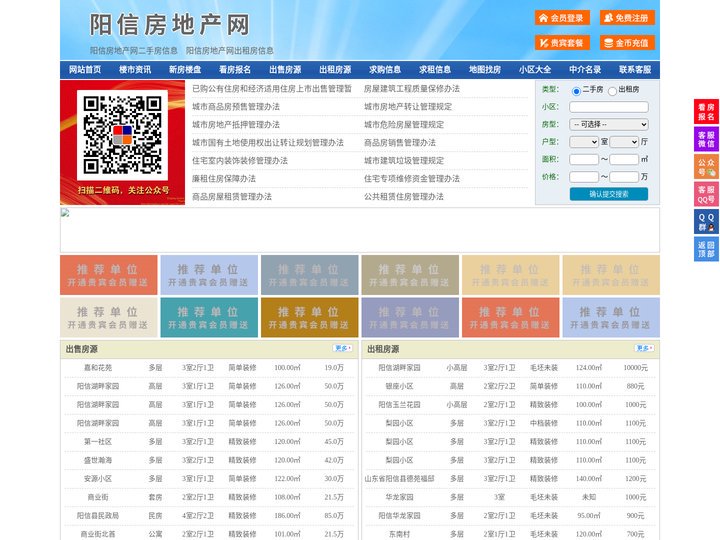The image size is (720, 540).
Task: Click the minimum 面积 input field
Action: pos(584,159)
